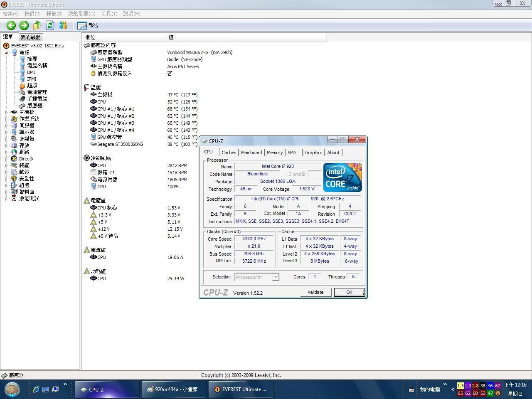Viewport: 532px width, 399px height.
Task: Click the 裝置 devices icon in tree
Action: click(x=14, y=165)
